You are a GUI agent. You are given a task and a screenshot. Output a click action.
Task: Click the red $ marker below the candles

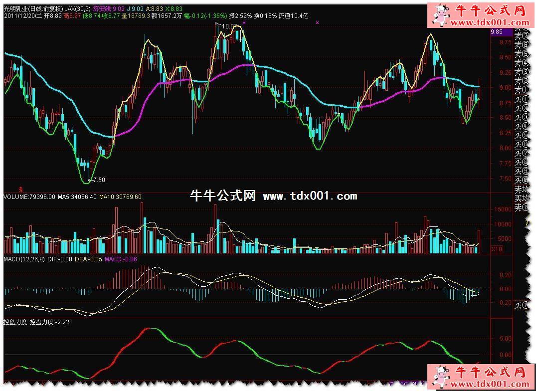click(x=21, y=189)
